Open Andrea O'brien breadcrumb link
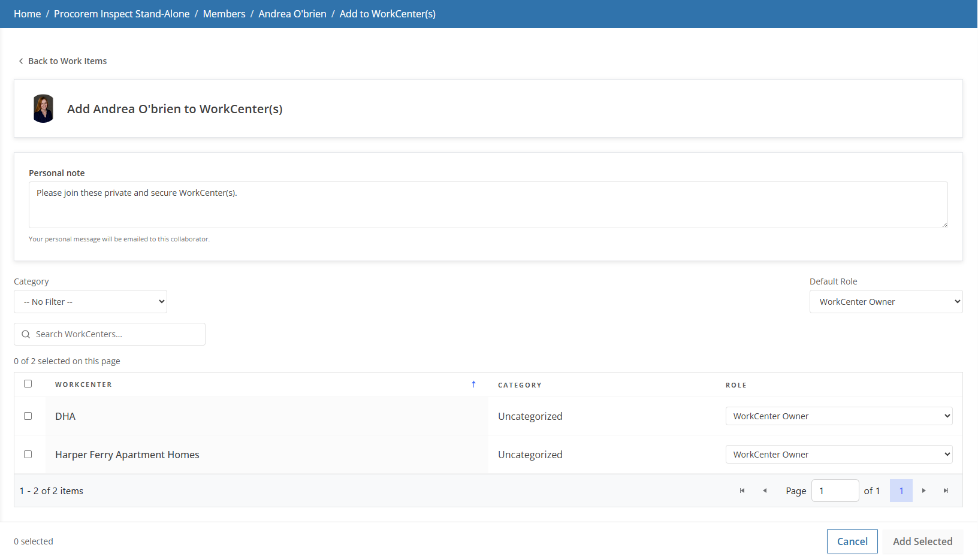 (292, 14)
